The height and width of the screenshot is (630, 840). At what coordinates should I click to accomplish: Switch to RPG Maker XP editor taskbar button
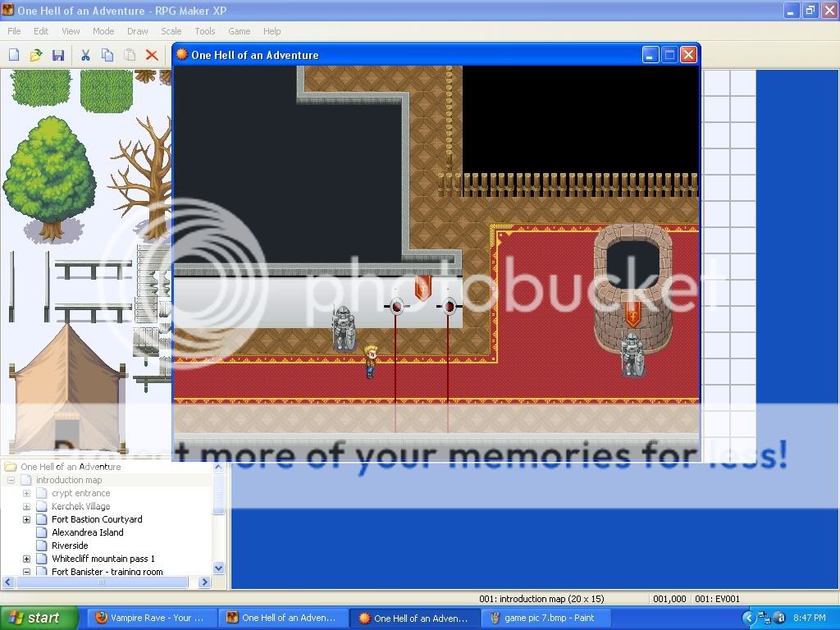pyautogui.click(x=283, y=618)
